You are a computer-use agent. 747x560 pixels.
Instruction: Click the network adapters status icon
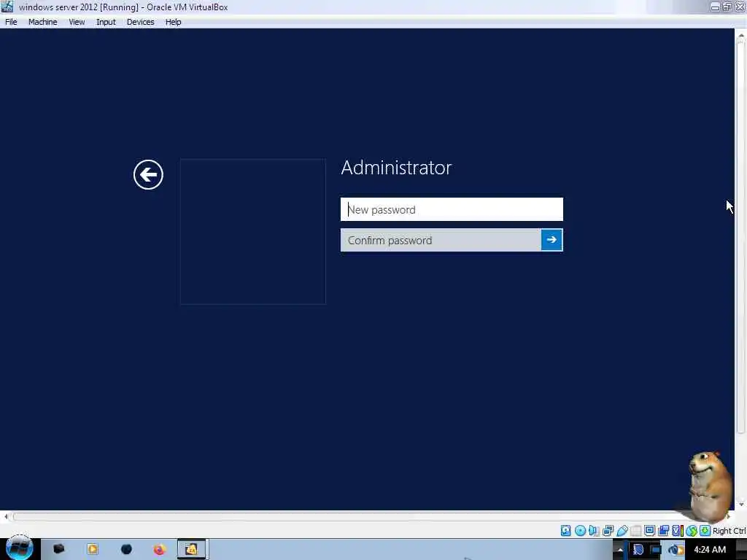pyautogui.click(x=608, y=531)
